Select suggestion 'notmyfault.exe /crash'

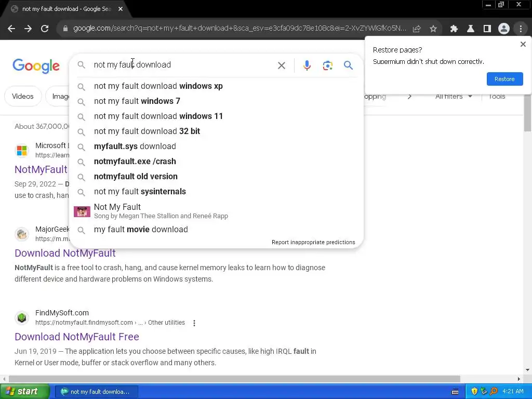pos(216,161)
